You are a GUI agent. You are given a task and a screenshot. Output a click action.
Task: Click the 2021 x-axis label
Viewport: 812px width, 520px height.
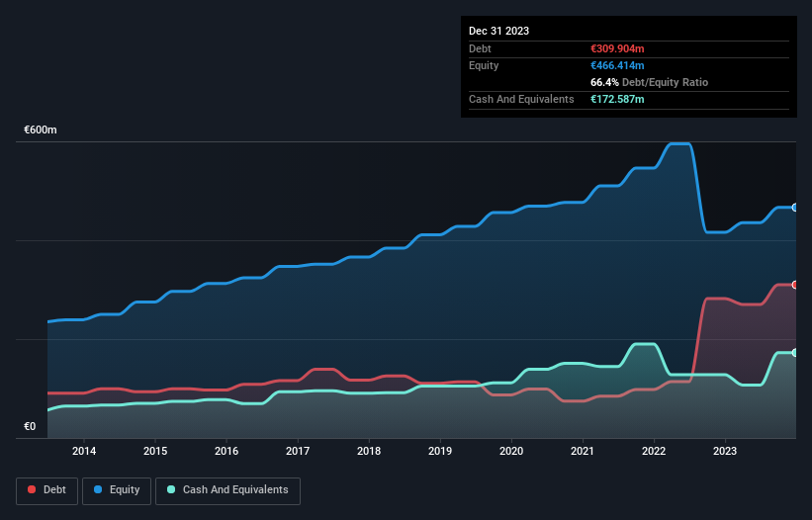[x=583, y=451]
